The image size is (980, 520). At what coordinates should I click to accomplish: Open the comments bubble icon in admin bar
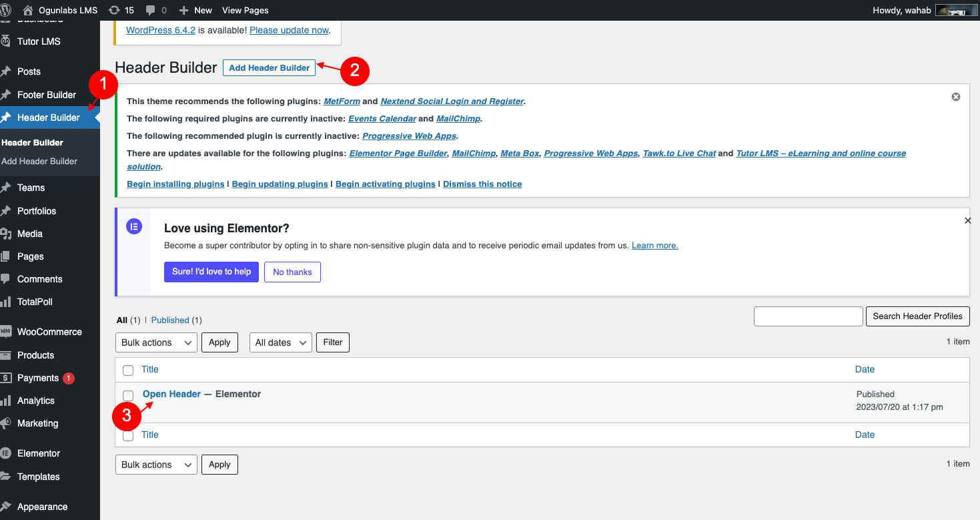click(151, 11)
